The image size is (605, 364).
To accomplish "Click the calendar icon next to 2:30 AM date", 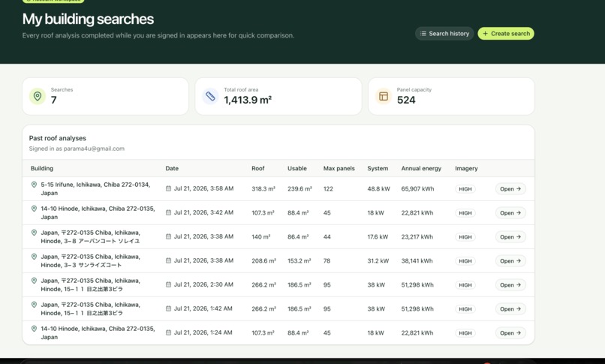I will coord(168,284).
